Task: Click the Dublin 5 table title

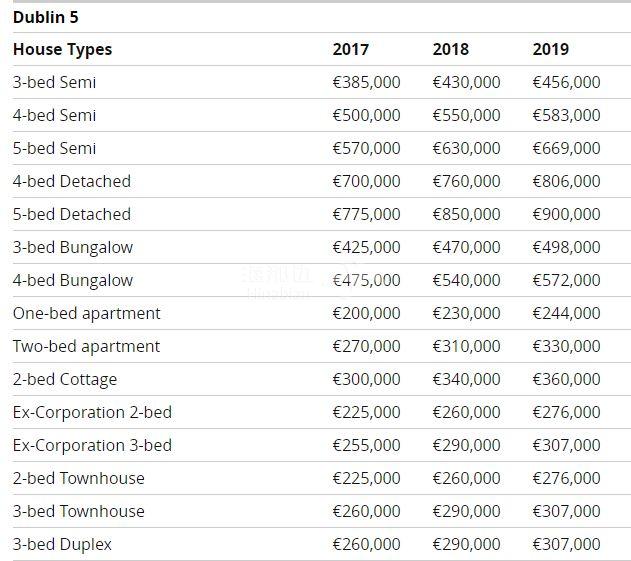Action: [45, 17]
